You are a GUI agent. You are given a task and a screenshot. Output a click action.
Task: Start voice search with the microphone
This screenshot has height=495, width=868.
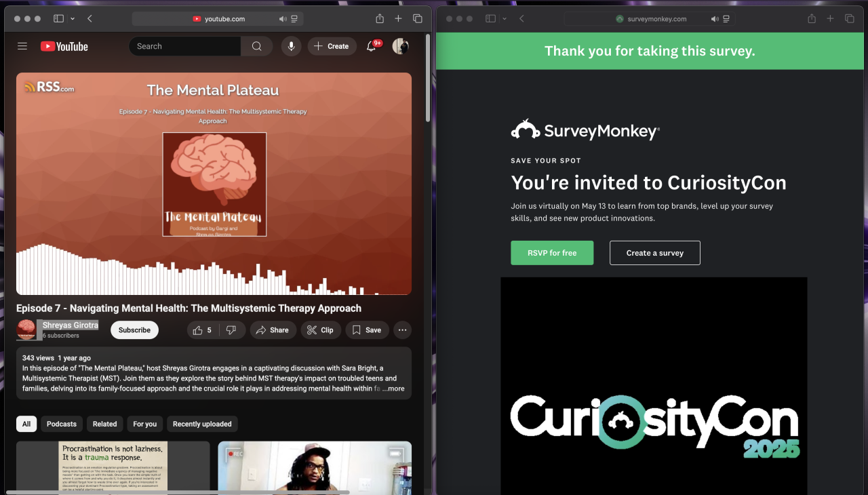coord(291,46)
